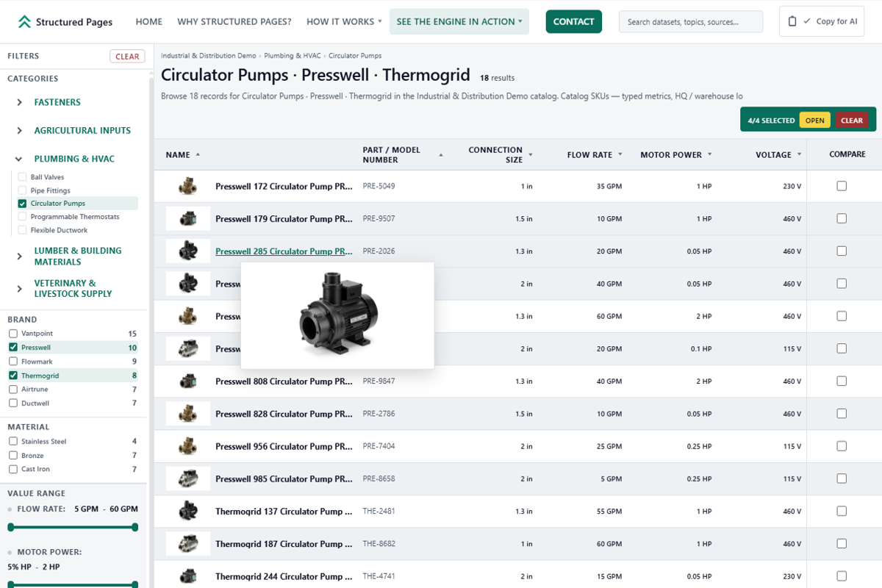Screen dimensions: 882x588
Task: Enable the Ductwell brand filter
Action: [12, 404]
